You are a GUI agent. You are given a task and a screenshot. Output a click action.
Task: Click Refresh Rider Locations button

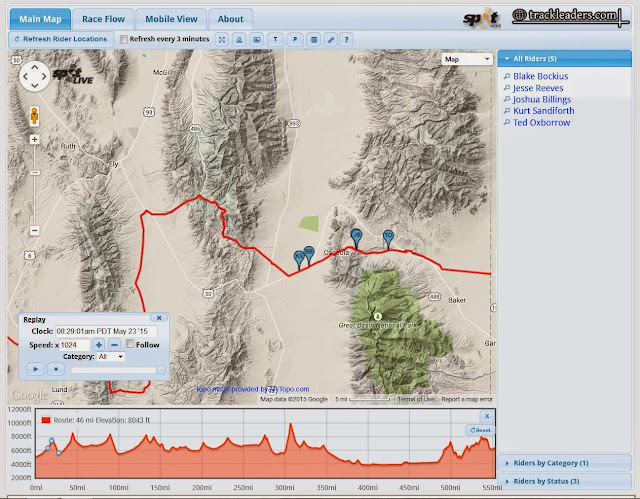coord(61,39)
